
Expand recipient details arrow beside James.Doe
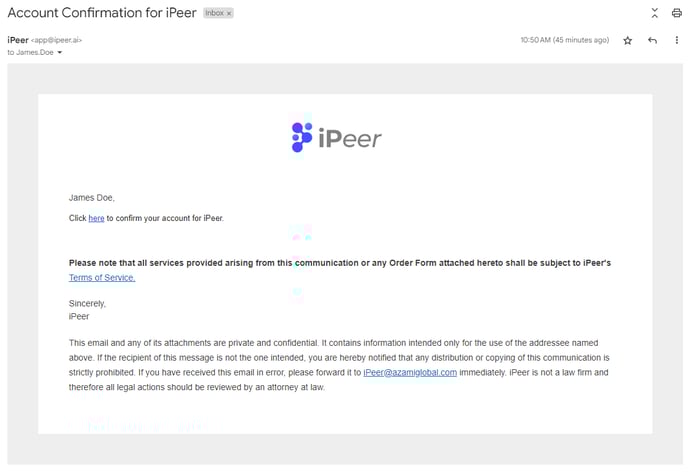pos(60,52)
